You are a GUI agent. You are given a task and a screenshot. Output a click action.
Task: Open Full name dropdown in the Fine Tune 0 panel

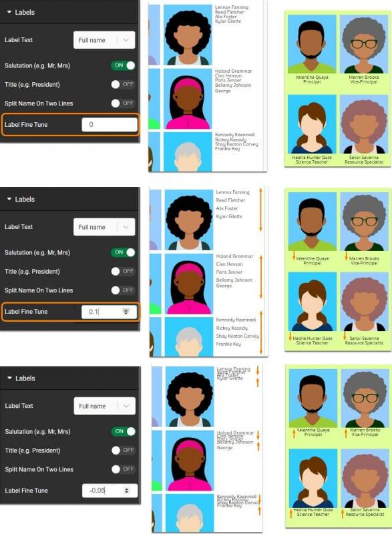point(104,40)
